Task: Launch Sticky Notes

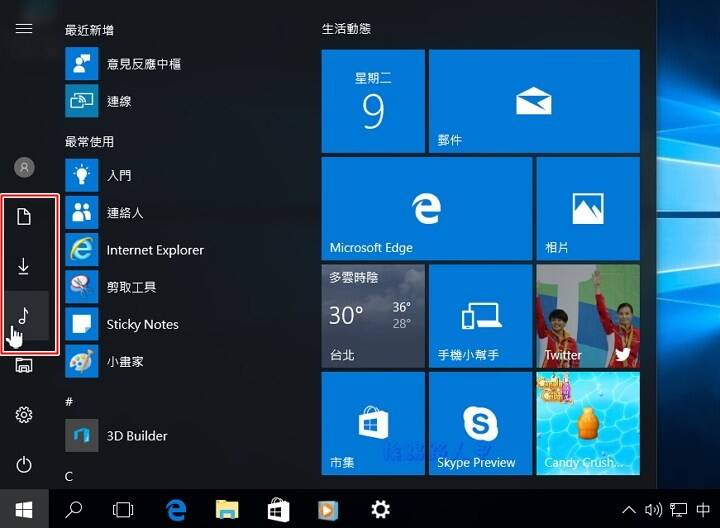Action: click(122, 324)
